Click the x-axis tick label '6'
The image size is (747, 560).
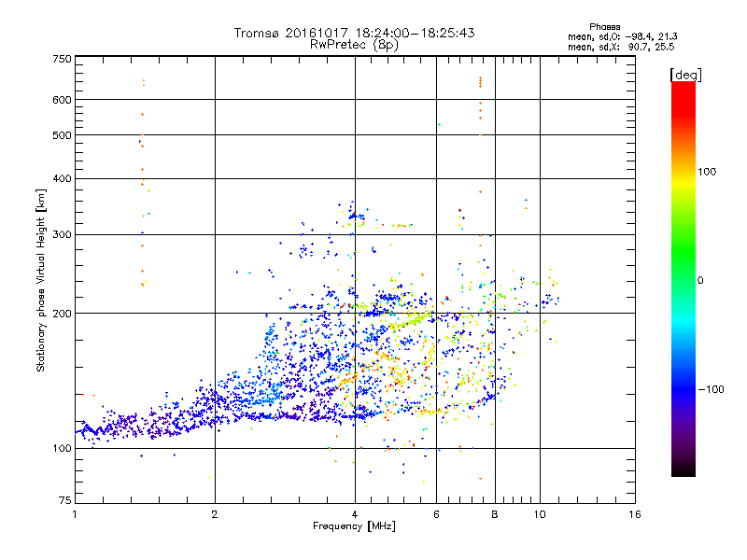point(436,514)
